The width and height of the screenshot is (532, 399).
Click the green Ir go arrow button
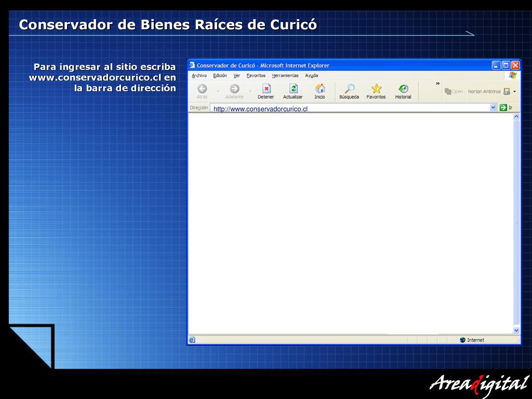tap(503, 108)
